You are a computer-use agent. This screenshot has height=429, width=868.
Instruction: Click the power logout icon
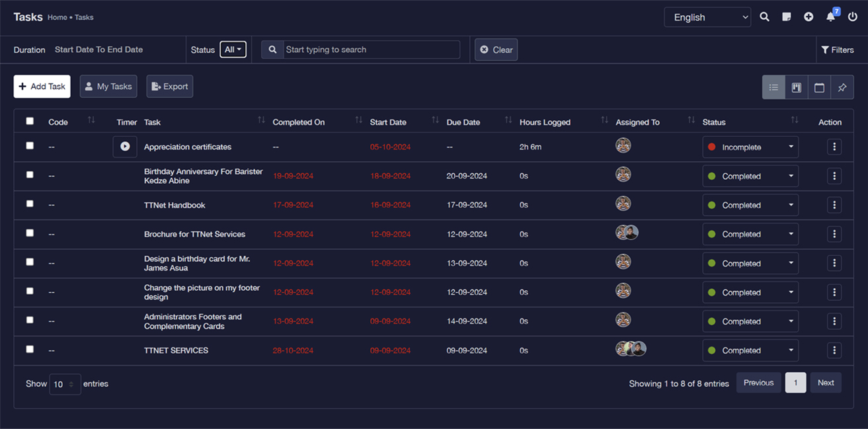853,17
